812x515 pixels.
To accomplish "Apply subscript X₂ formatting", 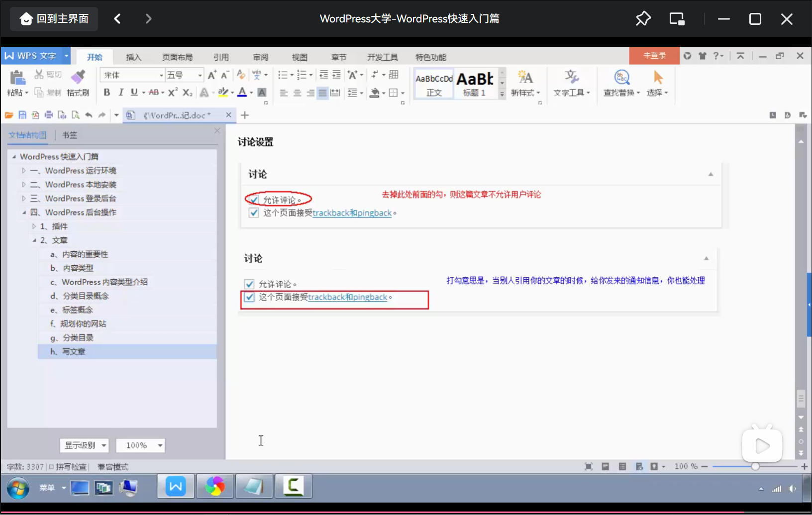I will coord(187,92).
